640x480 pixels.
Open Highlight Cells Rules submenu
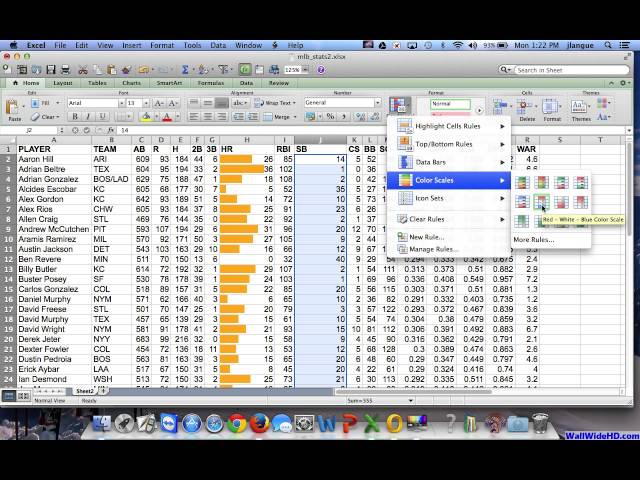[449, 126]
